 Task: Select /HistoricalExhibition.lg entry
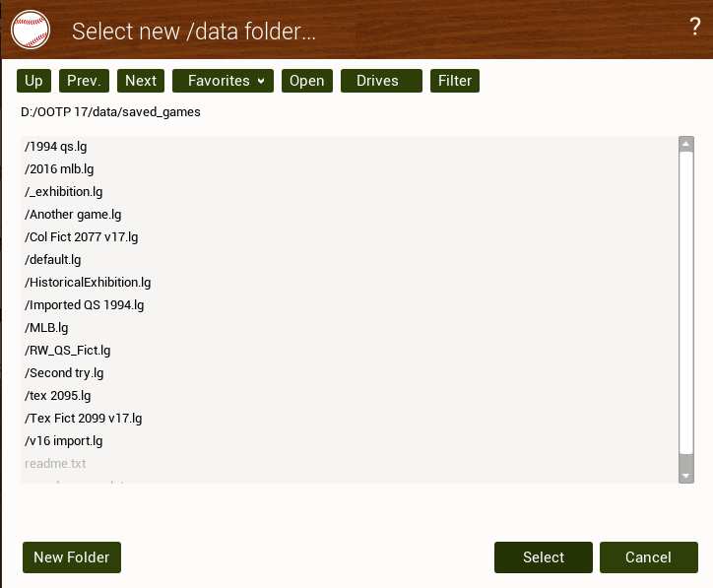click(x=350, y=283)
